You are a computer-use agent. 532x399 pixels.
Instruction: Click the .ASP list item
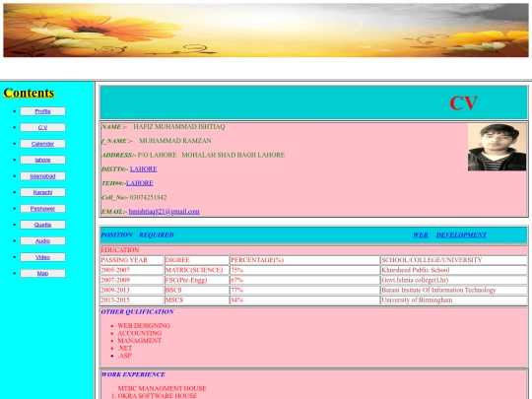pos(124,356)
